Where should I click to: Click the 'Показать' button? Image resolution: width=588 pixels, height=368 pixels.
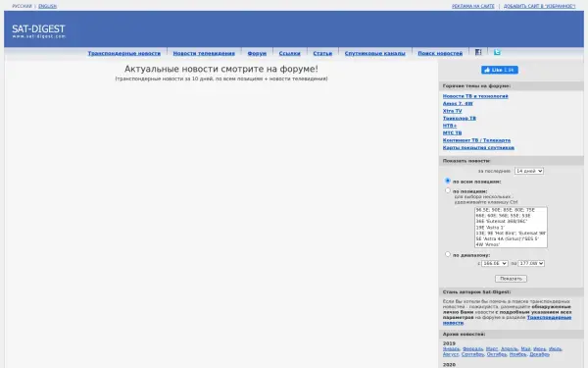[x=511, y=279]
